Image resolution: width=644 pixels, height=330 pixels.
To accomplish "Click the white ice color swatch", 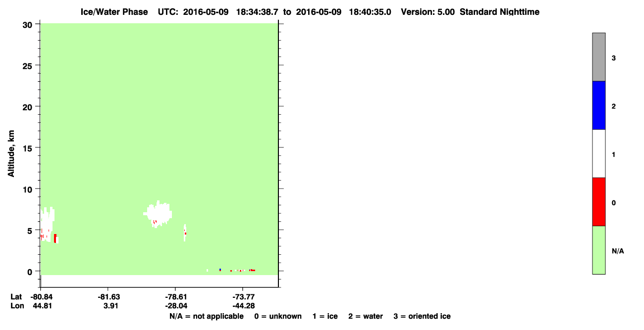I will (x=598, y=153).
